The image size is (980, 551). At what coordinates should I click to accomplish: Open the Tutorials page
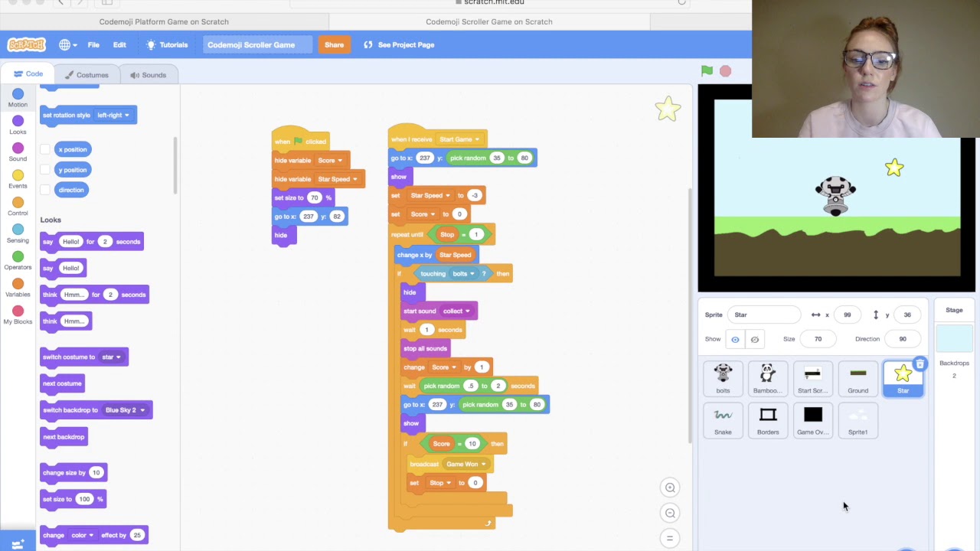point(167,44)
